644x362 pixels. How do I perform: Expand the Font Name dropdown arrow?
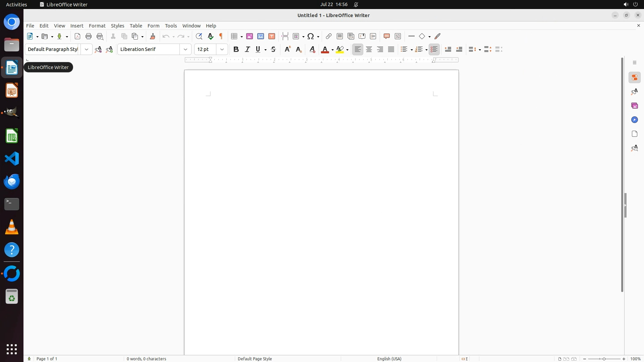(185, 49)
